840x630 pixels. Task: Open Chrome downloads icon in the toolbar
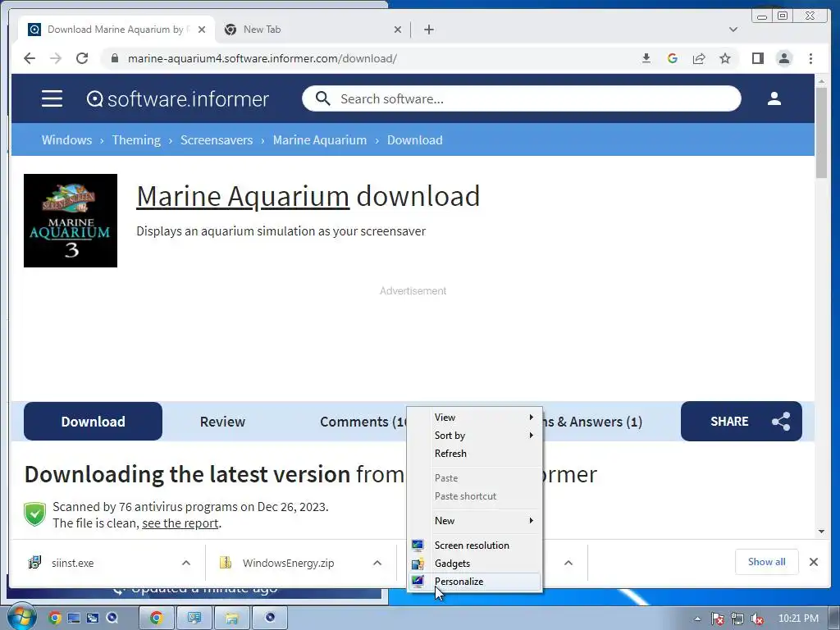(646, 58)
